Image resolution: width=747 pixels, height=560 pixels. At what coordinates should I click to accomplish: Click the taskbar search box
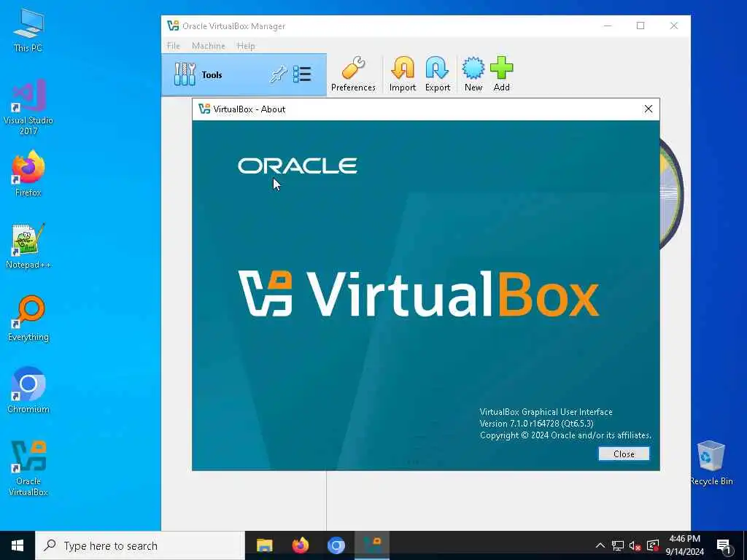pos(140,545)
